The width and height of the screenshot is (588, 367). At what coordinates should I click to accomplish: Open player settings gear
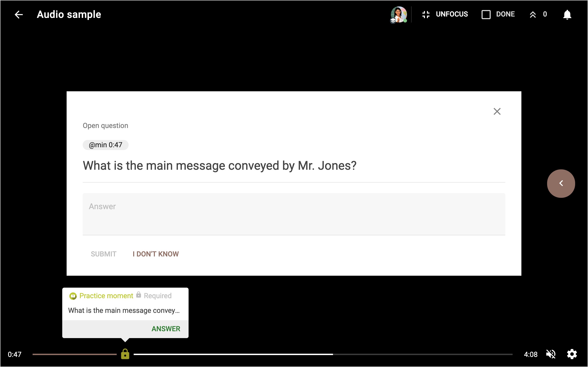click(572, 354)
